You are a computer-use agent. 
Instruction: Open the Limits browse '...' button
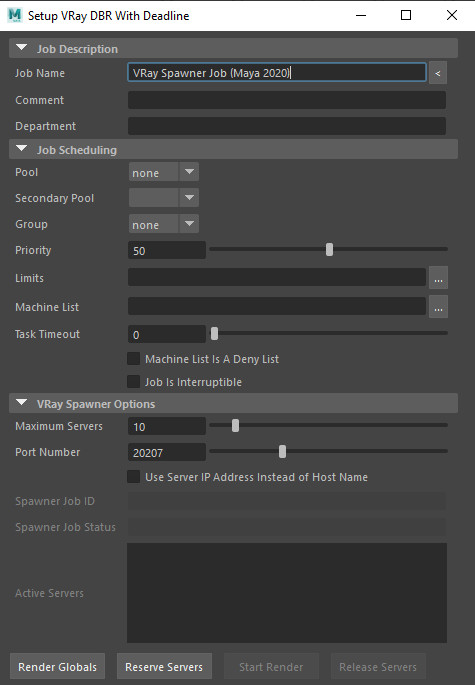click(x=438, y=278)
